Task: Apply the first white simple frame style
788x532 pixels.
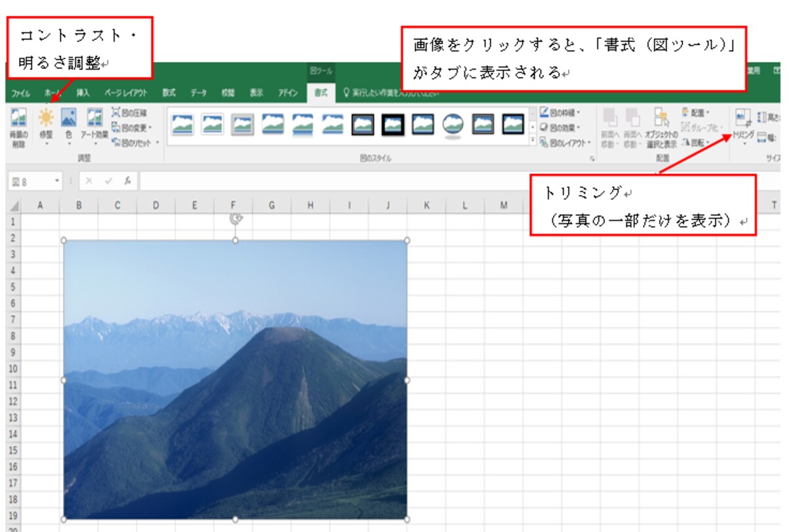Action: pyautogui.click(x=183, y=123)
